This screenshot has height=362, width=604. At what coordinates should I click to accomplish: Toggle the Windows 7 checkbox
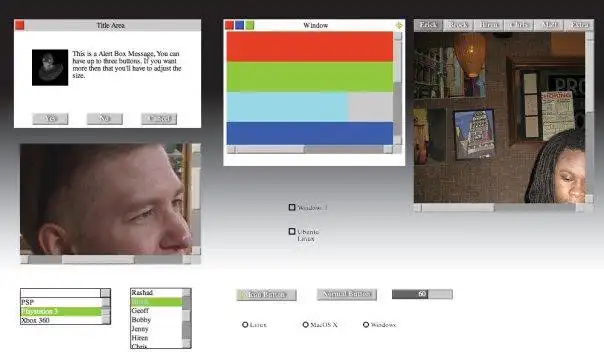tap(292, 207)
